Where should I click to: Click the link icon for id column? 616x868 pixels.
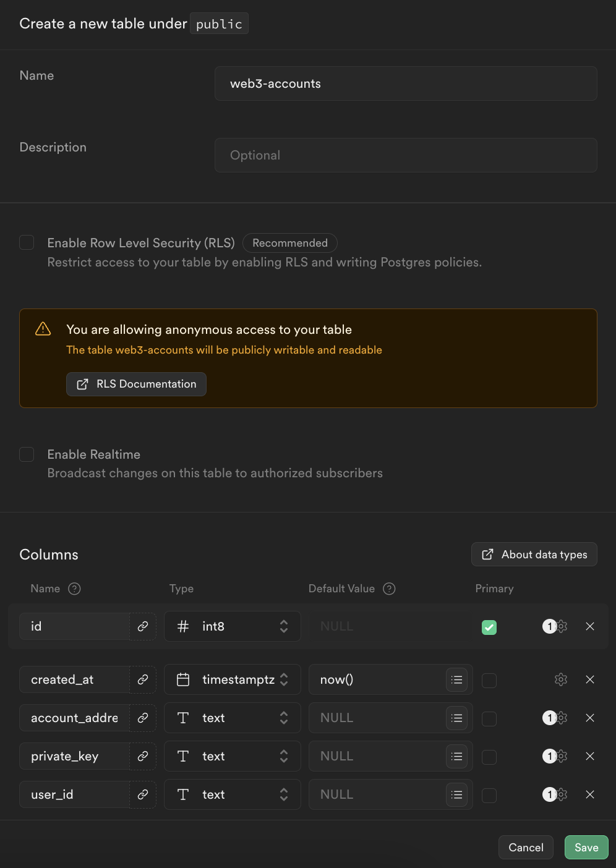pyautogui.click(x=143, y=626)
